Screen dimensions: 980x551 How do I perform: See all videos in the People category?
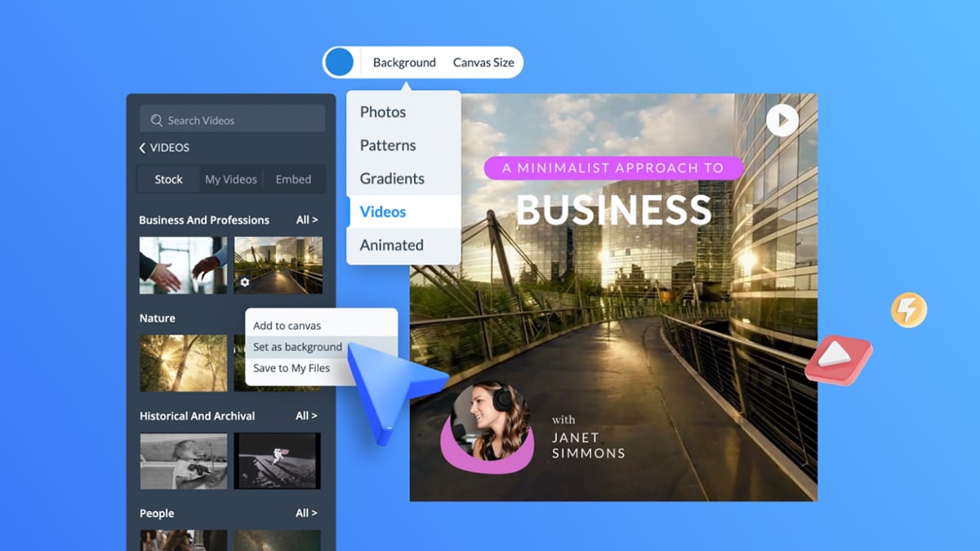tap(306, 513)
